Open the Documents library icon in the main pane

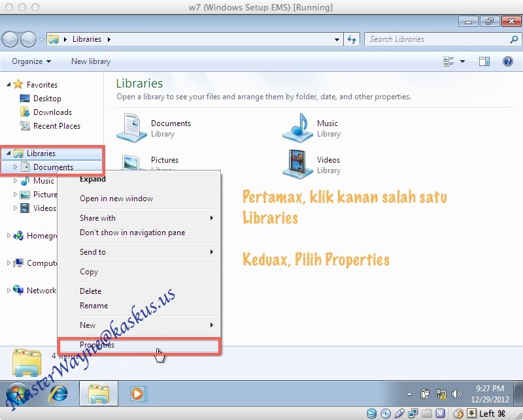(x=131, y=128)
